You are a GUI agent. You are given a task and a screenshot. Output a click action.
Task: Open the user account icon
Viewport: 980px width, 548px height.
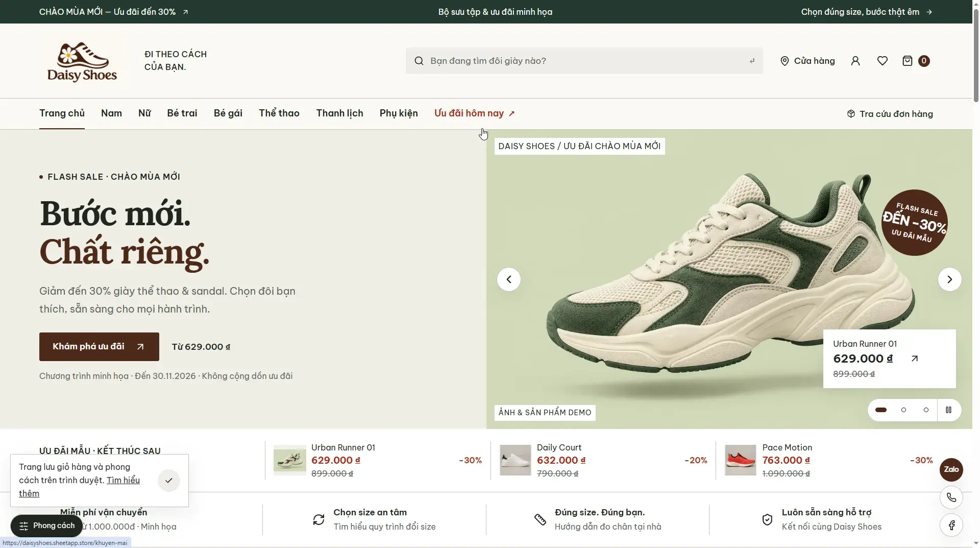855,61
